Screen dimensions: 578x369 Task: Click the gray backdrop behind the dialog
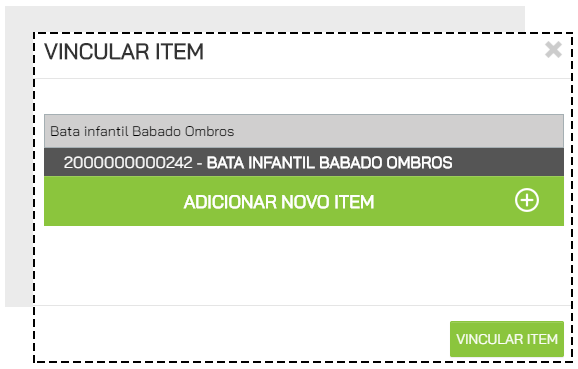tap(18, 166)
